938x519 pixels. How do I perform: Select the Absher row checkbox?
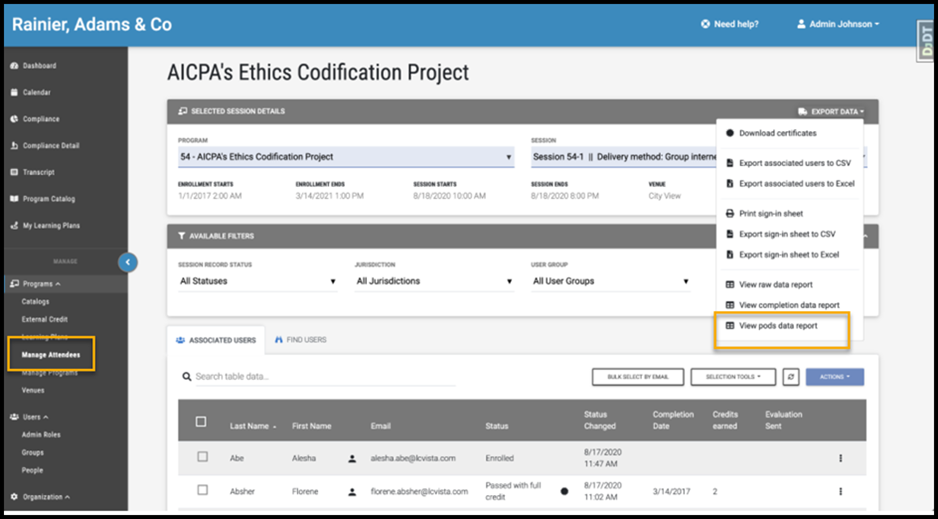click(x=202, y=490)
